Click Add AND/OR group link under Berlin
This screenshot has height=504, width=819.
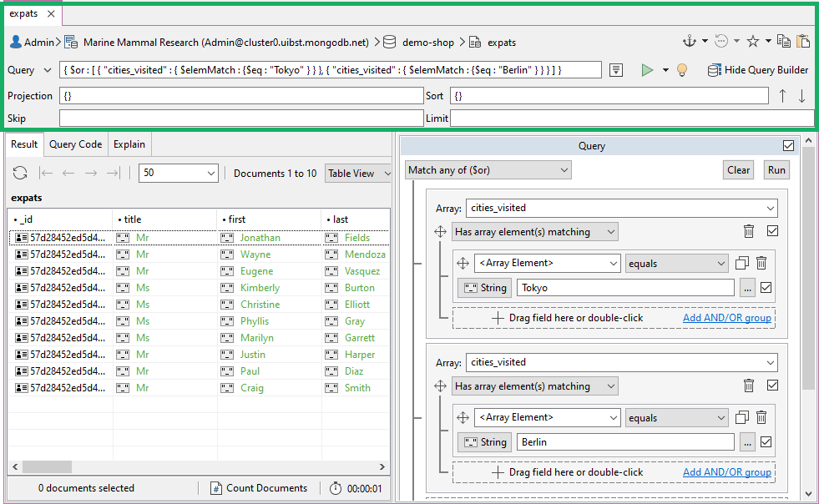[727, 472]
